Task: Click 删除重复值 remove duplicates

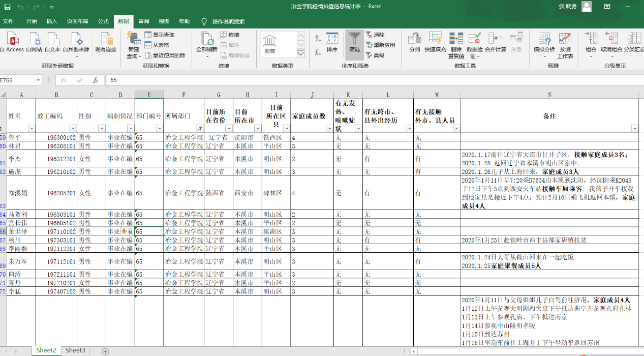Action: pos(456,45)
